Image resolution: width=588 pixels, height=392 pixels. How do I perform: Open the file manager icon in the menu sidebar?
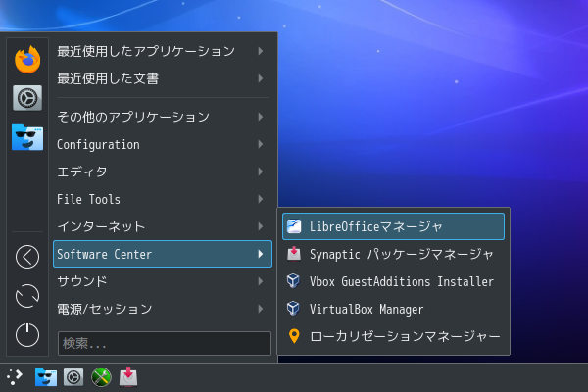[x=27, y=137]
